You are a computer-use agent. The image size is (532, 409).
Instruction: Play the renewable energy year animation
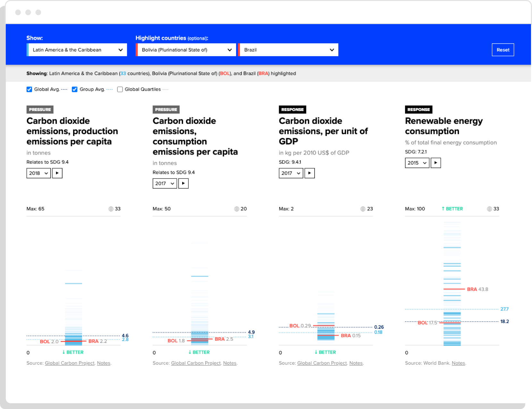(x=435, y=163)
